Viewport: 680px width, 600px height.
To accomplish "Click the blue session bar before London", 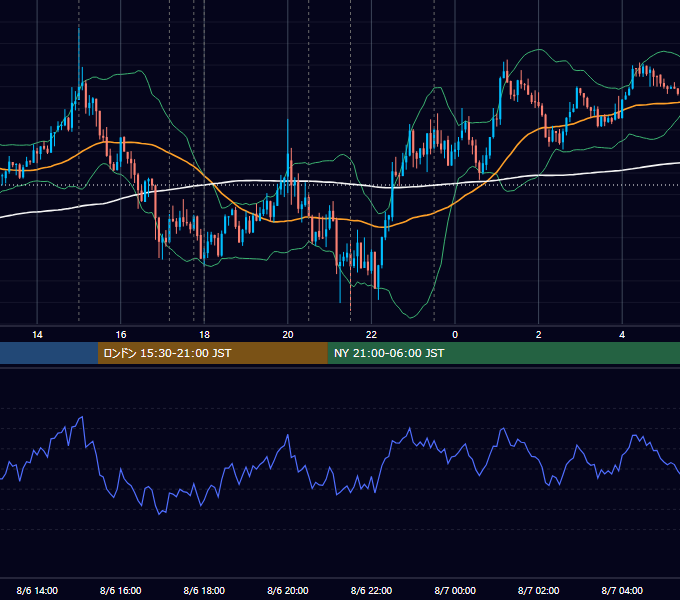I will coord(49,353).
